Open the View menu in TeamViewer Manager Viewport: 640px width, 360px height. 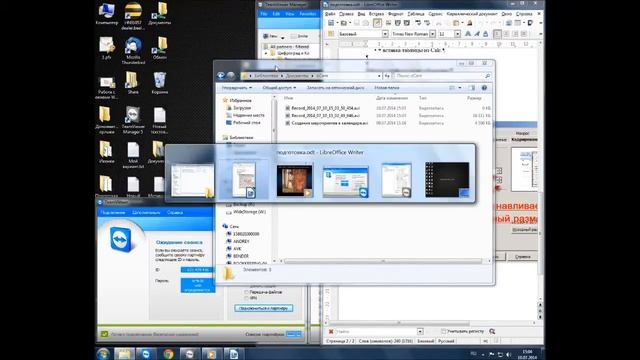click(x=290, y=14)
